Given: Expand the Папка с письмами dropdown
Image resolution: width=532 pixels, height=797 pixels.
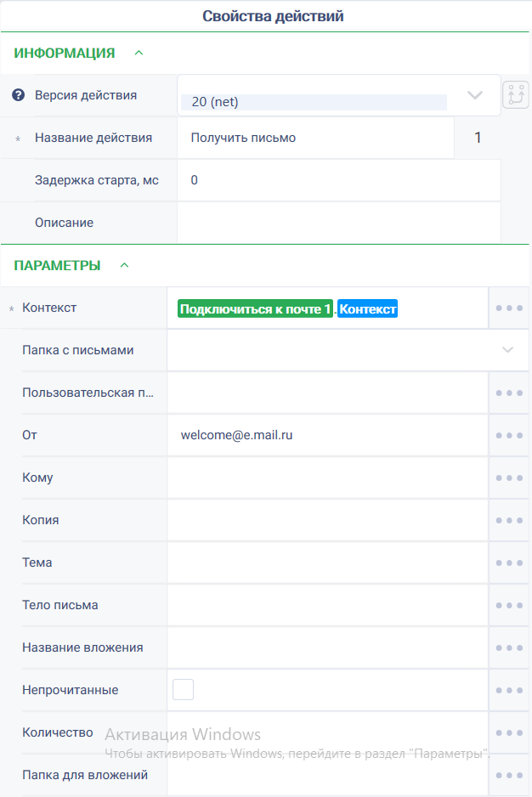Looking at the screenshot, I should pyautogui.click(x=348, y=350).
